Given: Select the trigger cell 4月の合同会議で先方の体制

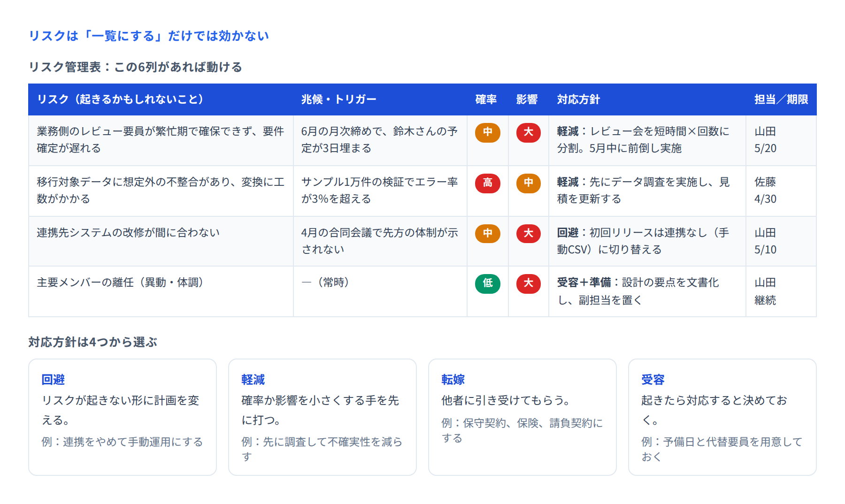Looking at the screenshot, I should (x=380, y=242).
